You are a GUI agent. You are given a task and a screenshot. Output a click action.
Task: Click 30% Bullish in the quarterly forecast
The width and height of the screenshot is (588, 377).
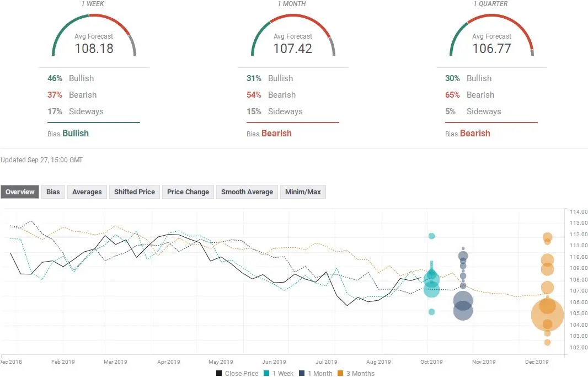coord(468,78)
